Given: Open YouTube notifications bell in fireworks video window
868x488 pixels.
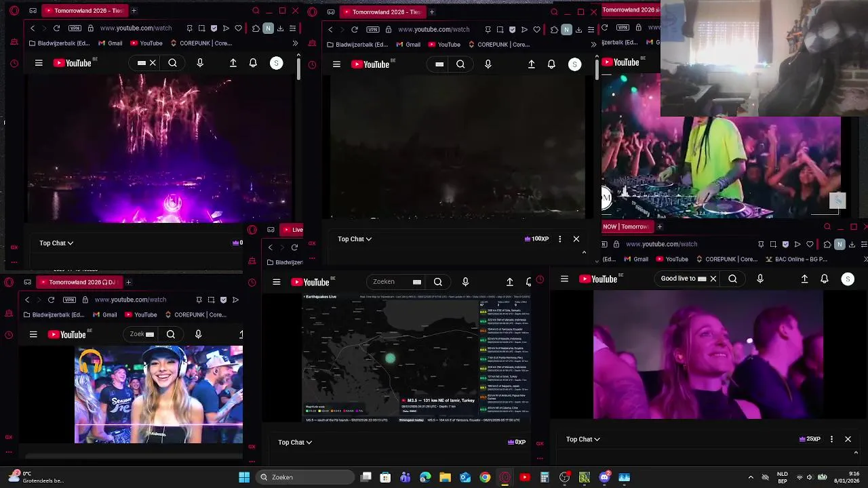Looking at the screenshot, I should point(253,63).
